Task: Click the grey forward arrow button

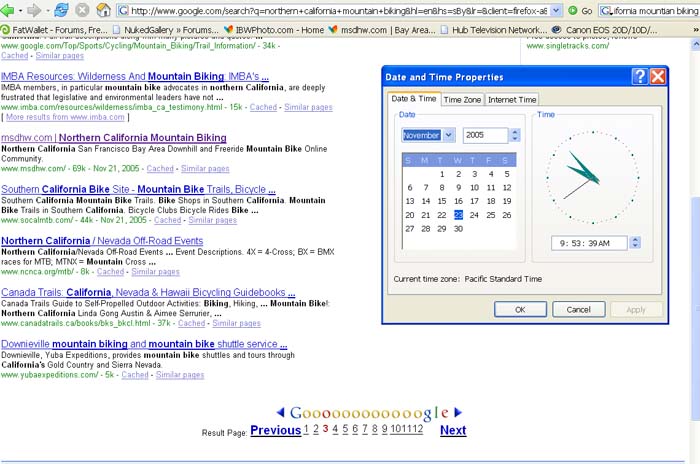Action: [x=34, y=10]
